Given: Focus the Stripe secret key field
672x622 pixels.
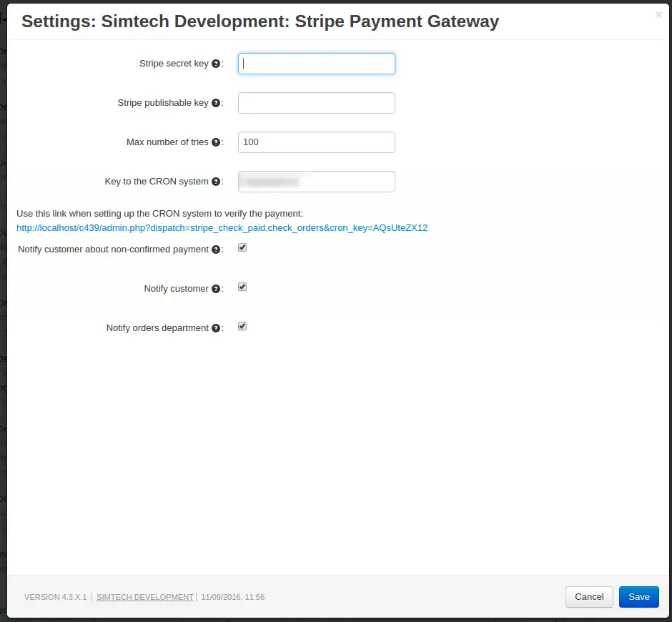Looking at the screenshot, I should [x=317, y=64].
